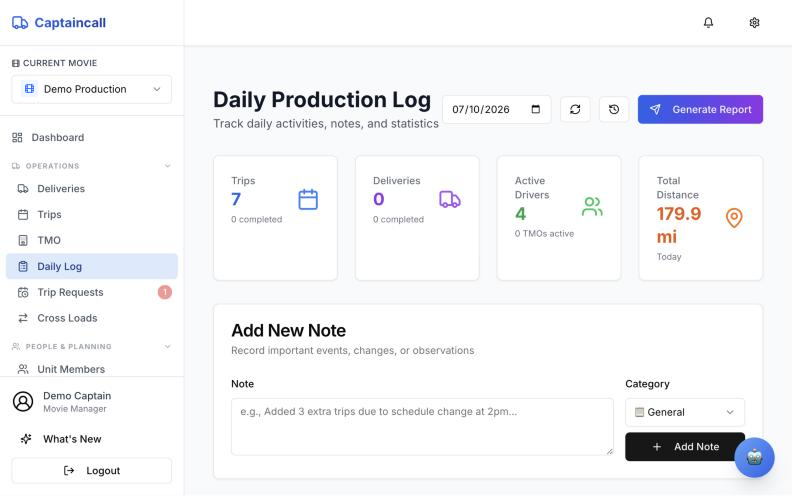Screen dimensions: 800x500
Task: Click the Captaincall truck logo icon
Action: [x=20, y=22]
